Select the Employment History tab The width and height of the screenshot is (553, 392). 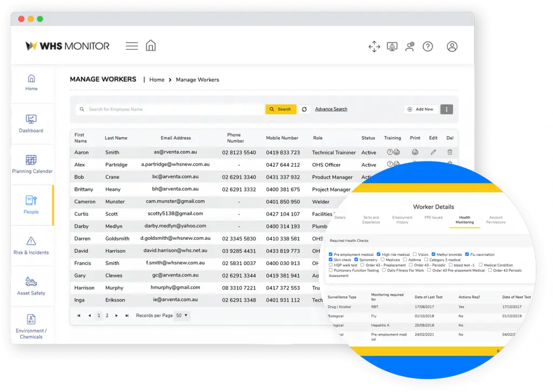tap(402, 220)
